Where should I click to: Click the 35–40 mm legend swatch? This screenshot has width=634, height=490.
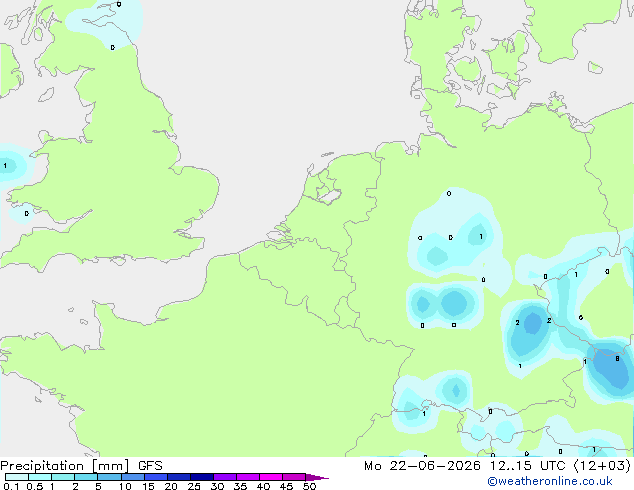point(247,477)
